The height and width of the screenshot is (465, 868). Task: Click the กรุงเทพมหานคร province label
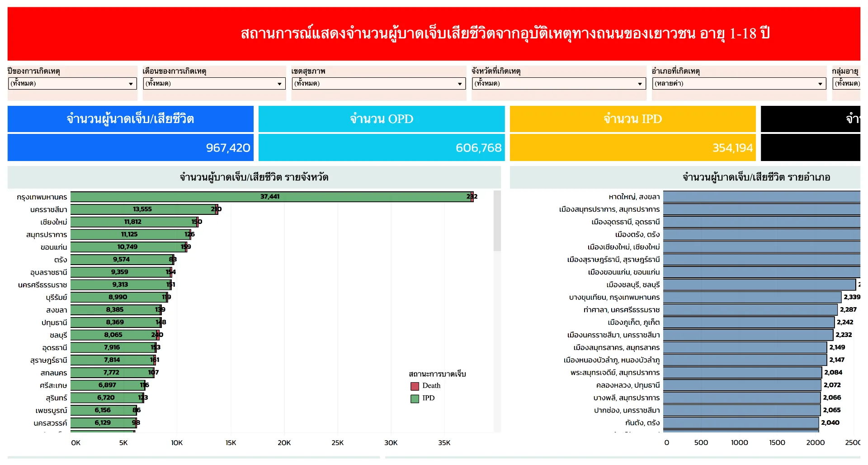tap(42, 197)
